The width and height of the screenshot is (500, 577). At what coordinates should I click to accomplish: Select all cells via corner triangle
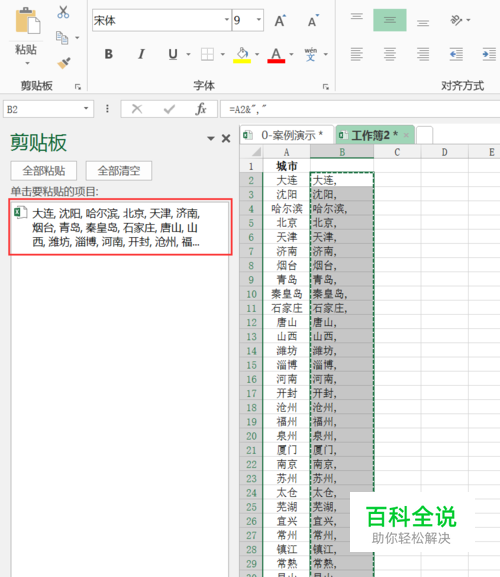(252, 152)
